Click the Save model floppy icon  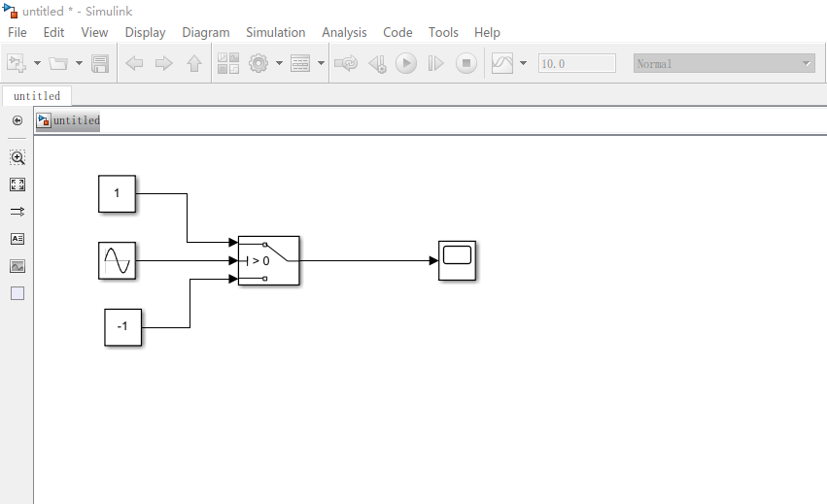click(100, 63)
